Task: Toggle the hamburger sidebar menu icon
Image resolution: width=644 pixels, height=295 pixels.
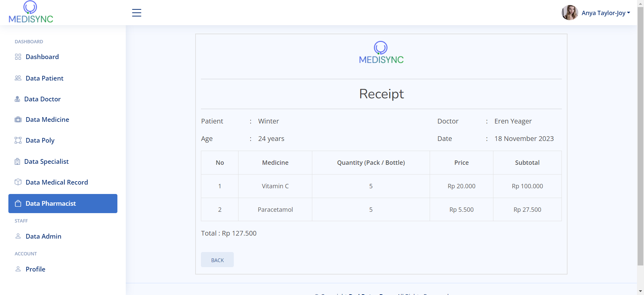Action: point(137,13)
